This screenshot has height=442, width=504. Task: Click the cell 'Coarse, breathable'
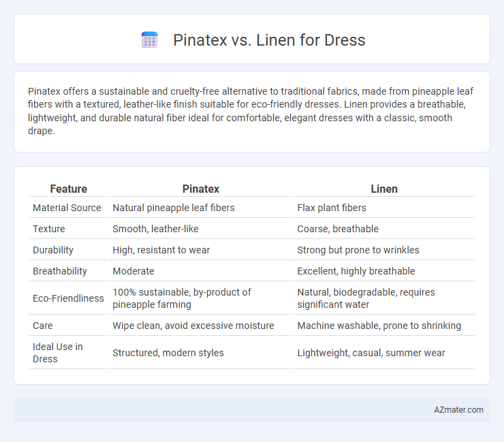pos(338,229)
